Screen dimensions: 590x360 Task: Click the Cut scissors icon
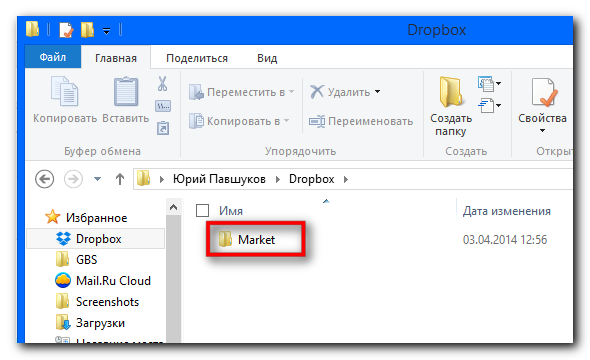click(x=163, y=84)
